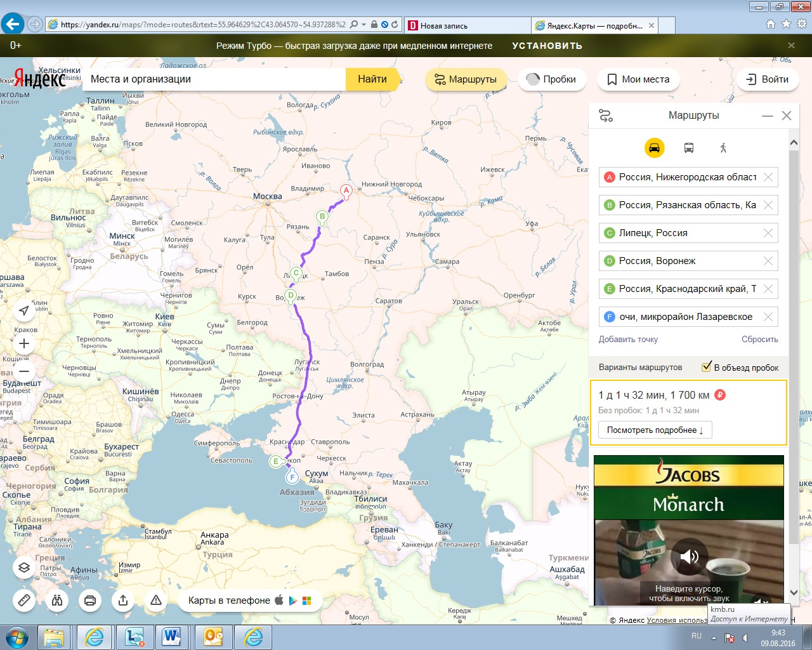Image resolution: width=812 pixels, height=650 pixels.
Task: Open Windows Explorer from the taskbar
Action: (x=55, y=637)
